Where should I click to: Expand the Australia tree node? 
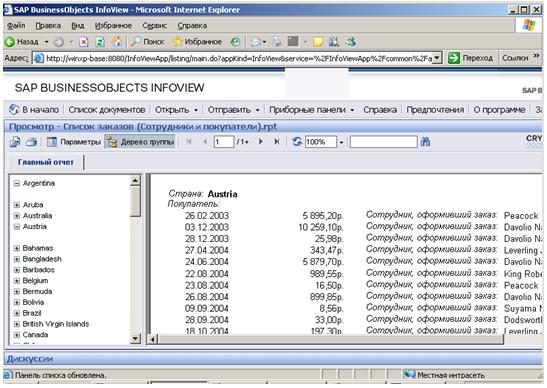[16, 216]
